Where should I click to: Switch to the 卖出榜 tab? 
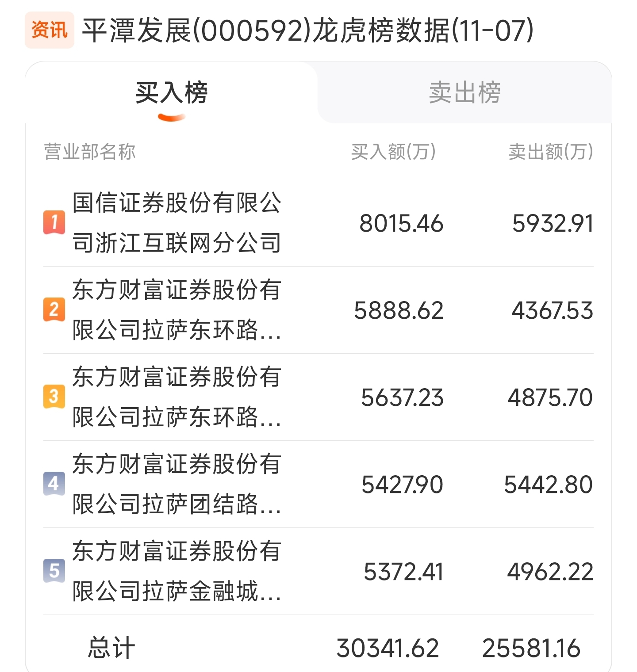coord(464,93)
